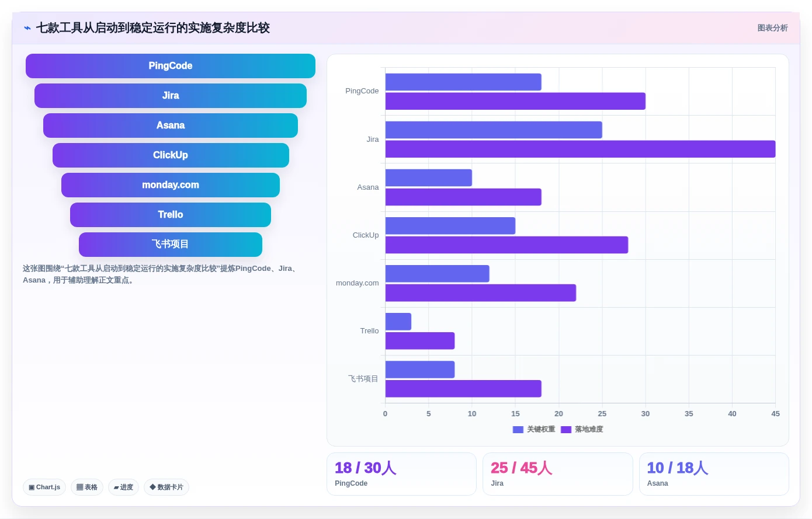Viewport: 812px width, 519px height.
Task: Open the PingCode 18 / 30人 data card
Action: coord(401,474)
